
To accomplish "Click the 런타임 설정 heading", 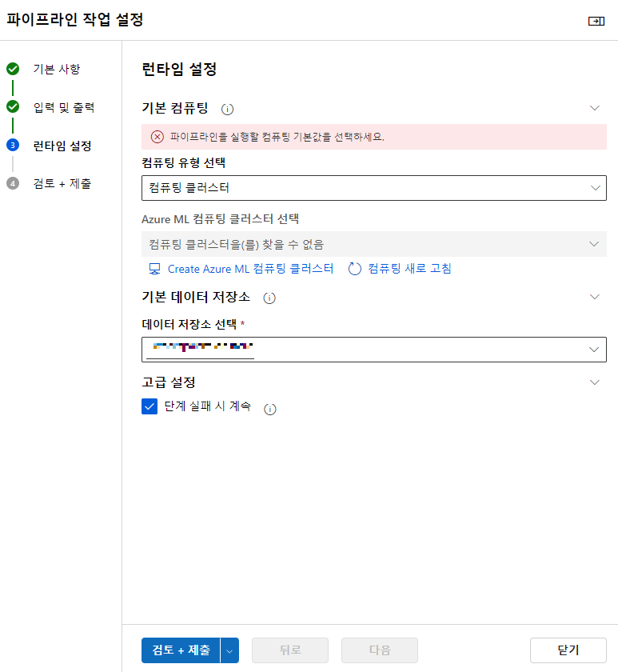I will 179,69.
